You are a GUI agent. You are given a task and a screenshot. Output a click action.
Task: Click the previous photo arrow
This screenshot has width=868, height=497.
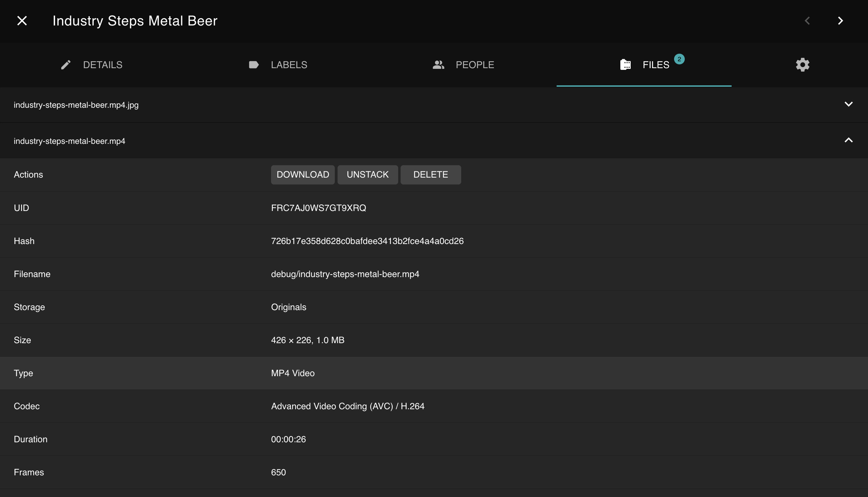(x=807, y=21)
